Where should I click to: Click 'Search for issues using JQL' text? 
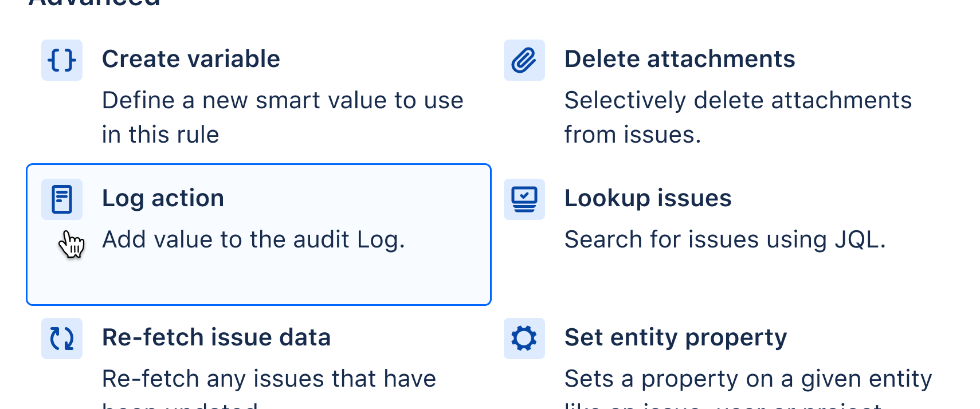[x=725, y=239]
